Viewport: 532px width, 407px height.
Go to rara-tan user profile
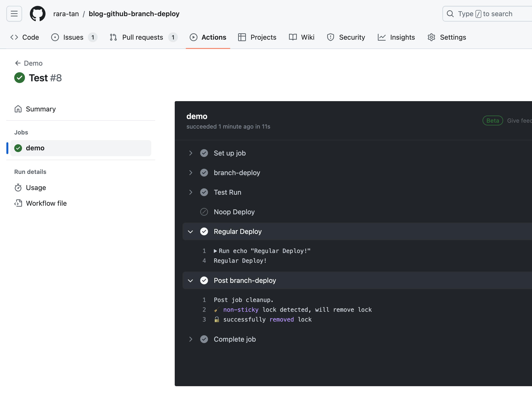point(66,14)
